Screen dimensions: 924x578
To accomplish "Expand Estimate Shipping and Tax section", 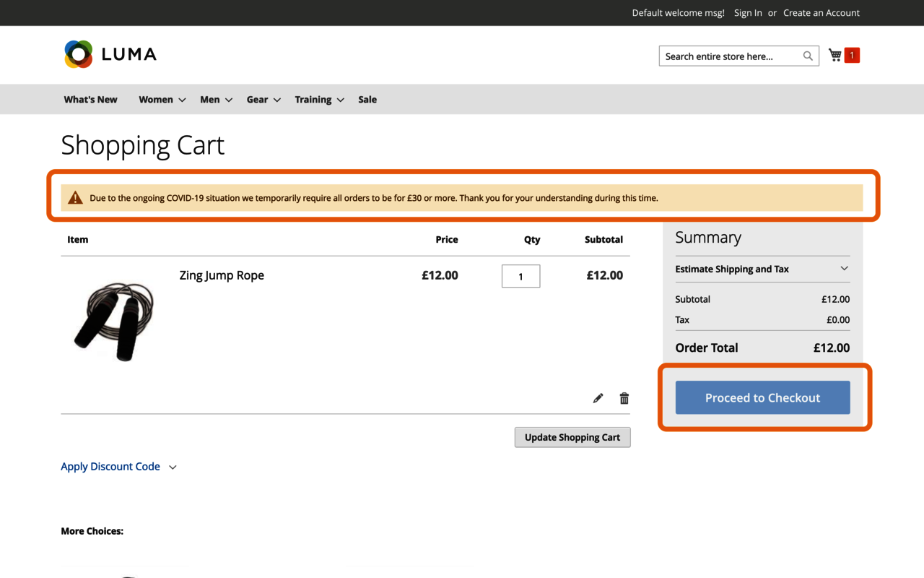I will 762,269.
